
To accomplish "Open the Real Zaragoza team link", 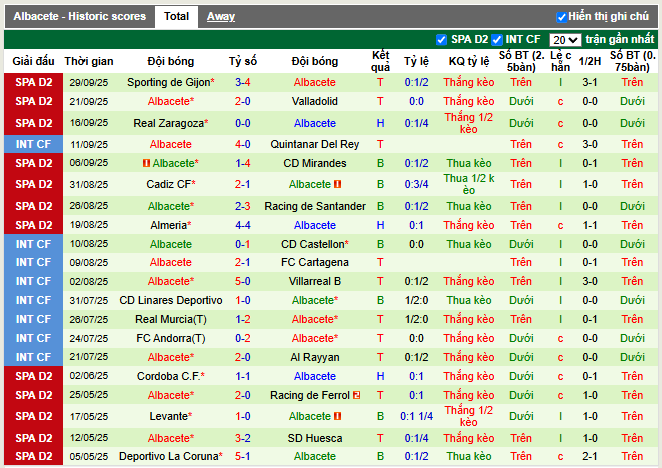I will 168,123.
